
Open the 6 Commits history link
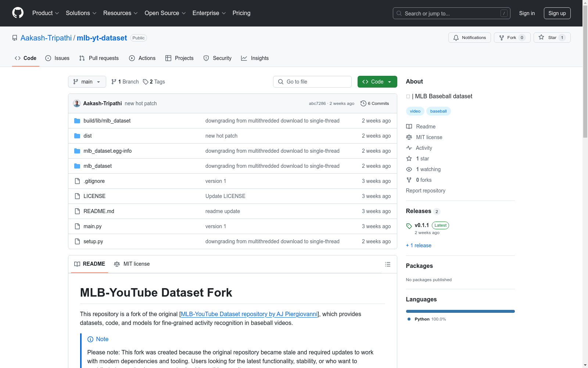click(375, 103)
